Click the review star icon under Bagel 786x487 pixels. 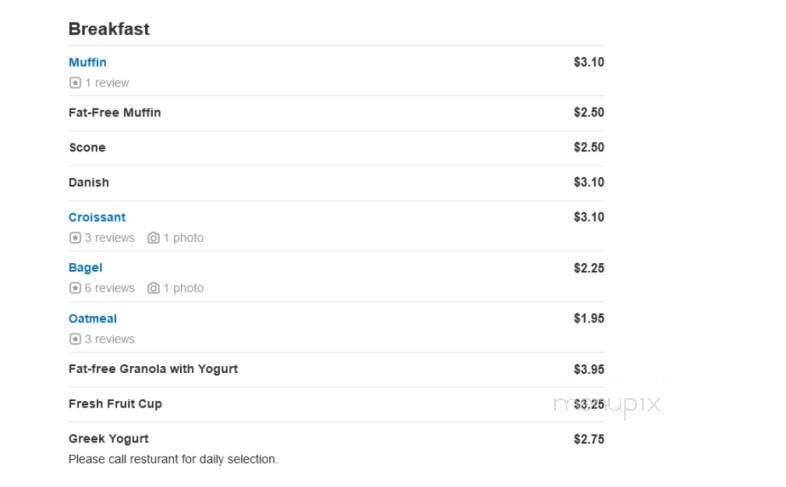(75, 288)
